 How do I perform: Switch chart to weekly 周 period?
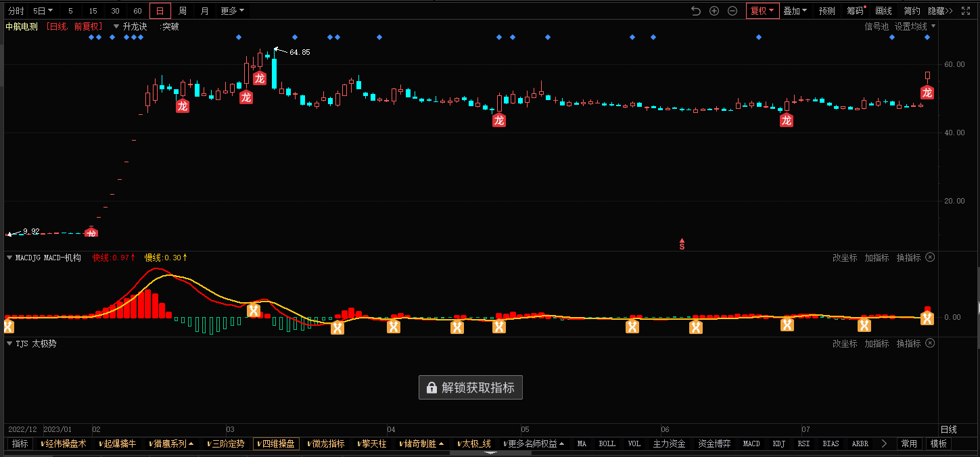[x=183, y=11]
